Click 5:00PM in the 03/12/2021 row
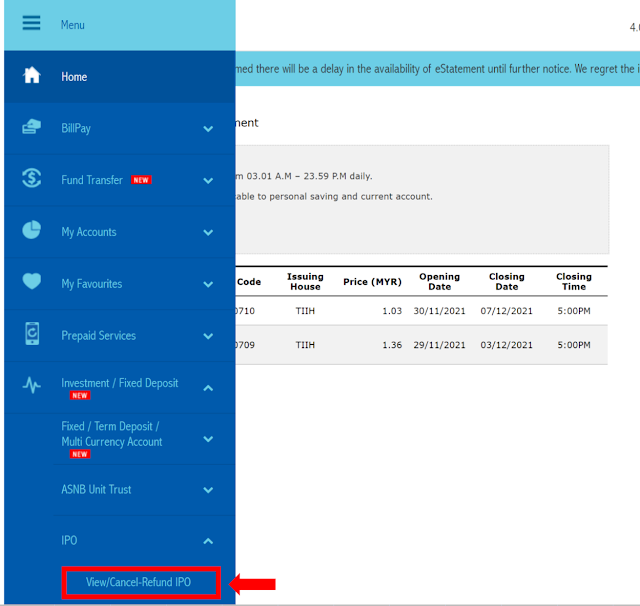This screenshot has height=606, width=640. pos(574,345)
